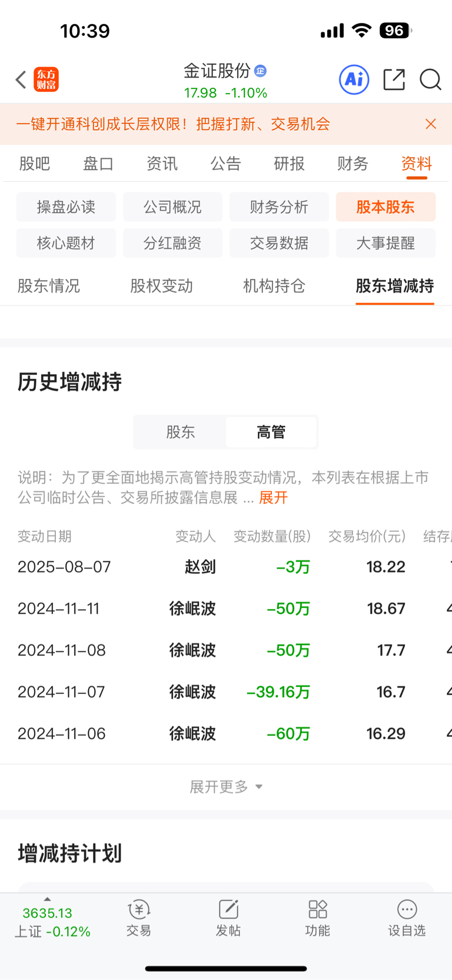
Task: Tap the 上证 3635.13 index ticker
Action: [52, 922]
